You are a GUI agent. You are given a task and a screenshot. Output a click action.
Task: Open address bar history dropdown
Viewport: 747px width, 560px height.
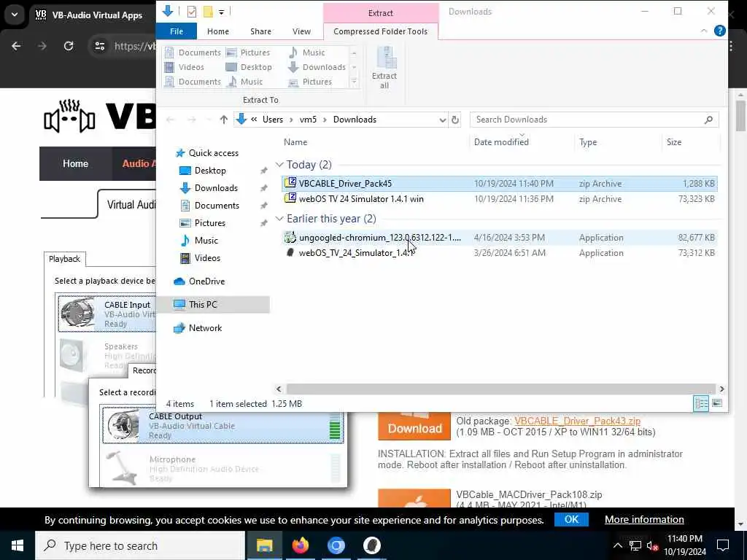[443, 120]
